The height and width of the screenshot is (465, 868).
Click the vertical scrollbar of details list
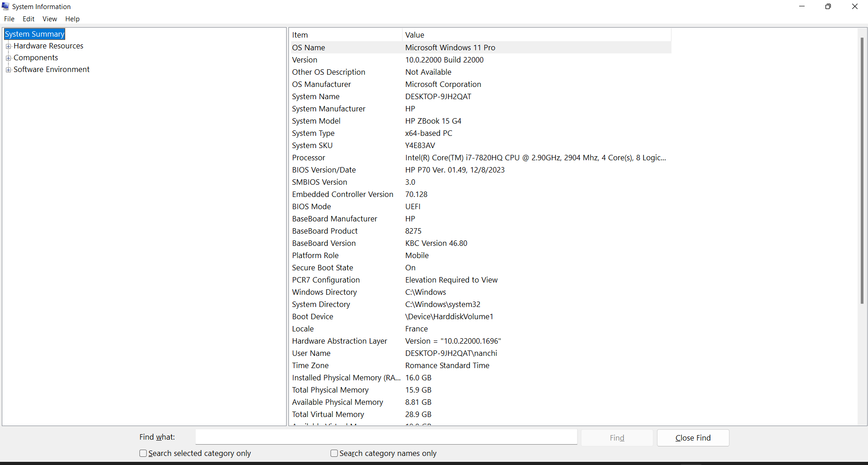pyautogui.click(x=862, y=170)
